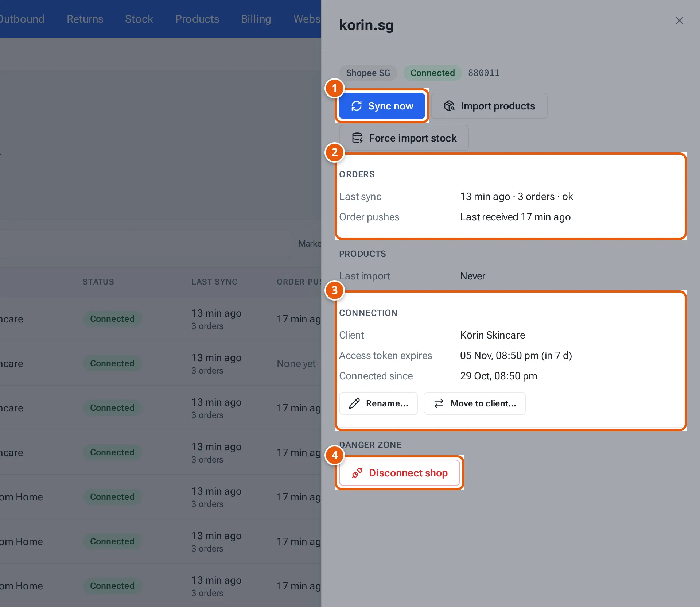Viewport: 700px width, 607px height.
Task: Click the pencil icon on Rename
Action: coord(354,403)
